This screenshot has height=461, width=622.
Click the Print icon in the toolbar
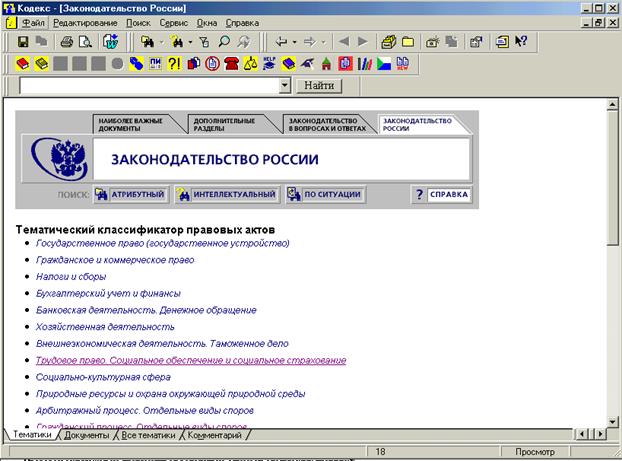pos(67,42)
